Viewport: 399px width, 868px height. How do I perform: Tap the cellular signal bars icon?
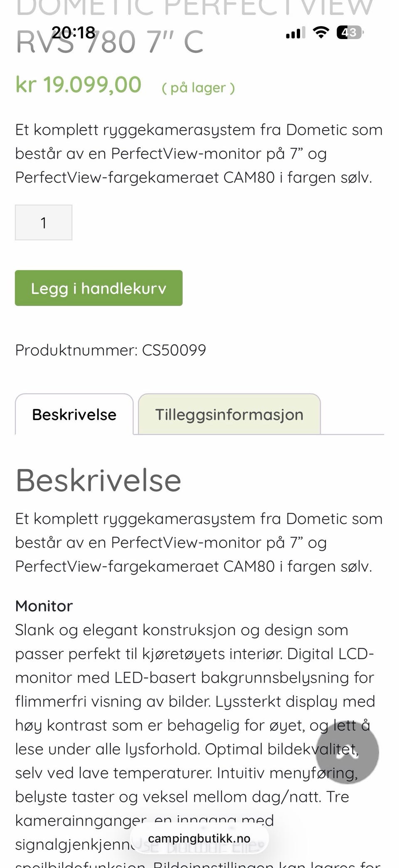pos(296,32)
